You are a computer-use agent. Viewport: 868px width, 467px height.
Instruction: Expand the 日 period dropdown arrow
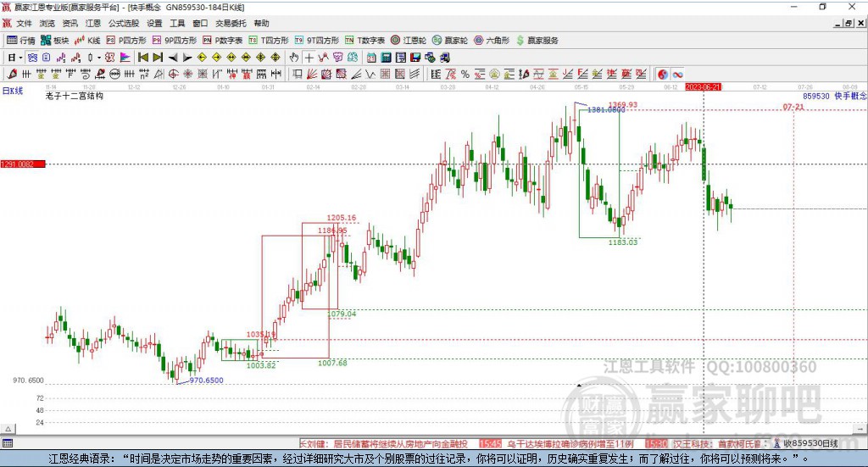coord(21,58)
